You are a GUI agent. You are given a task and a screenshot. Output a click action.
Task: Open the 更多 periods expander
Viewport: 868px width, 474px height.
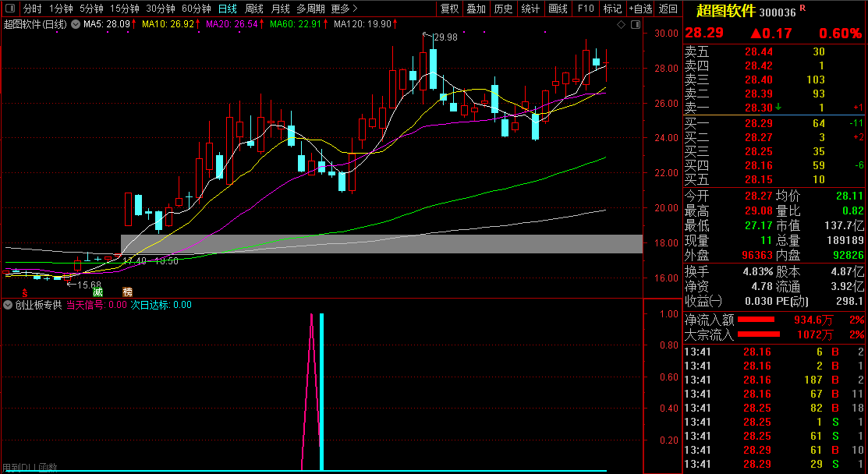(344, 9)
